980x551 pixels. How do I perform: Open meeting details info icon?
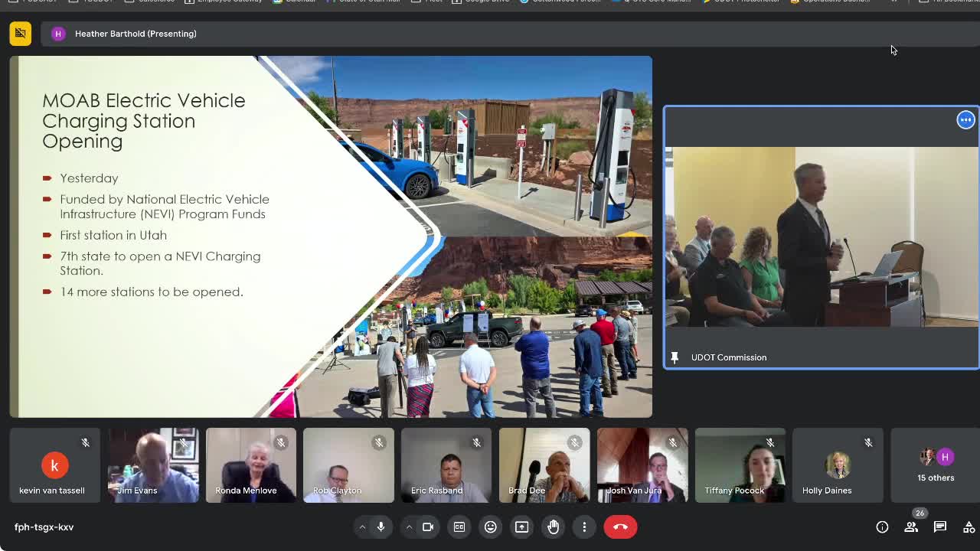[x=882, y=527]
